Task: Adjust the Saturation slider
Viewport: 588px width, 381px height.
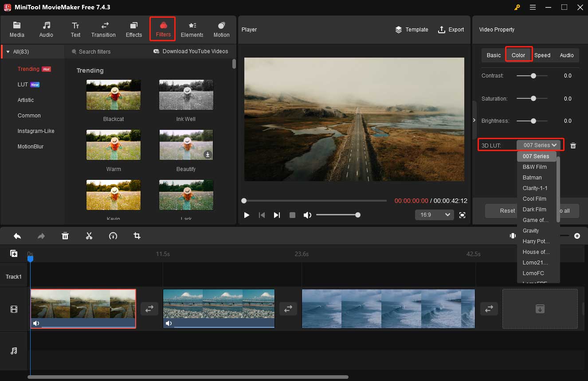Action: click(x=532, y=98)
